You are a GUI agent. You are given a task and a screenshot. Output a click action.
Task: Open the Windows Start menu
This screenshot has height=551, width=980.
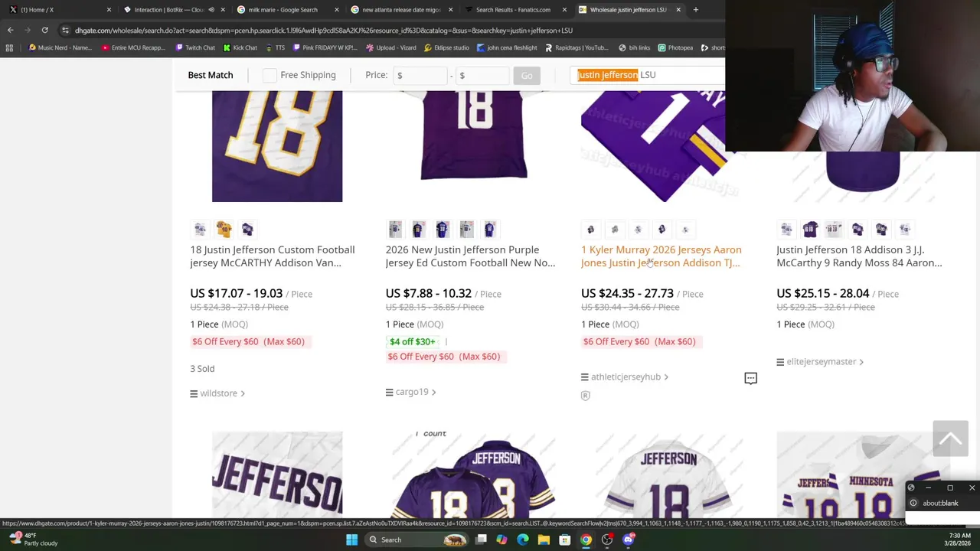click(x=351, y=540)
